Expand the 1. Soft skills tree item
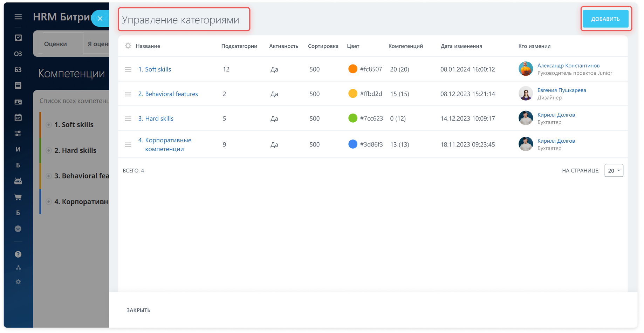This screenshot has height=333, width=644. click(x=49, y=125)
